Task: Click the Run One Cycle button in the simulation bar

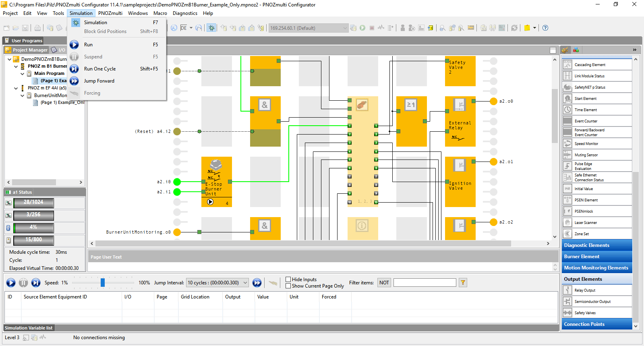Action: (36, 283)
